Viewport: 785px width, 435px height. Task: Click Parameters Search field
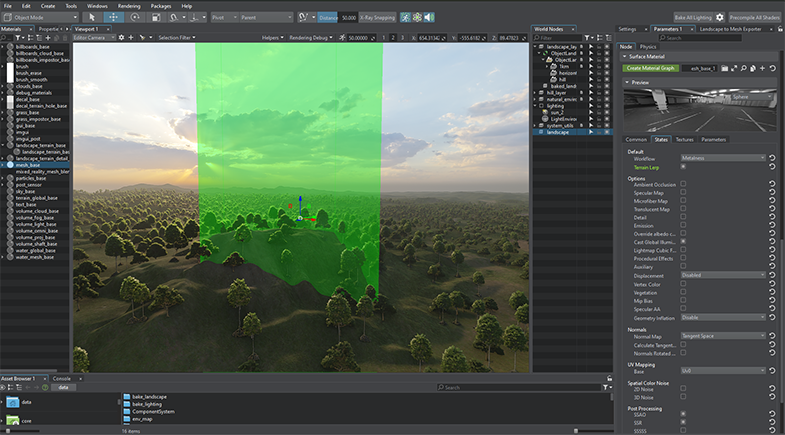point(700,38)
